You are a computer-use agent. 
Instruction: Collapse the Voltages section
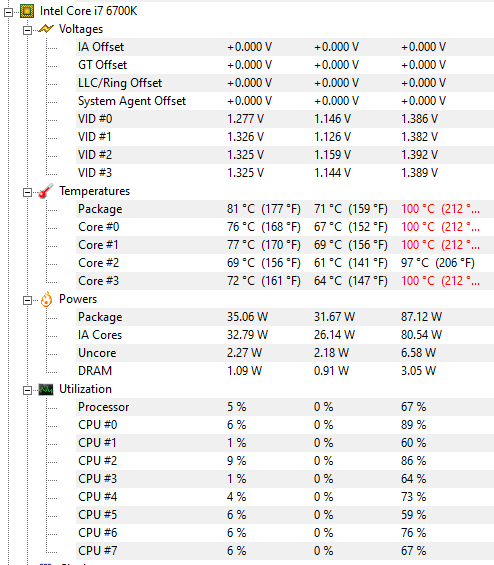point(27,30)
